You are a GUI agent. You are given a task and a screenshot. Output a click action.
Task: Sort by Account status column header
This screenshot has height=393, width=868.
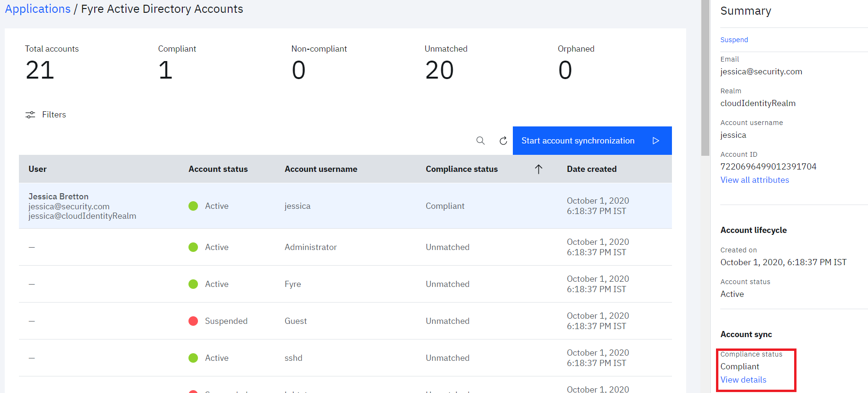point(218,169)
